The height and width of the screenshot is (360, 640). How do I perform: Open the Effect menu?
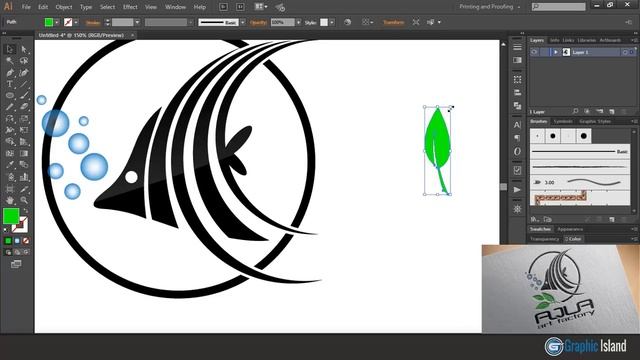pyautogui.click(x=130, y=7)
